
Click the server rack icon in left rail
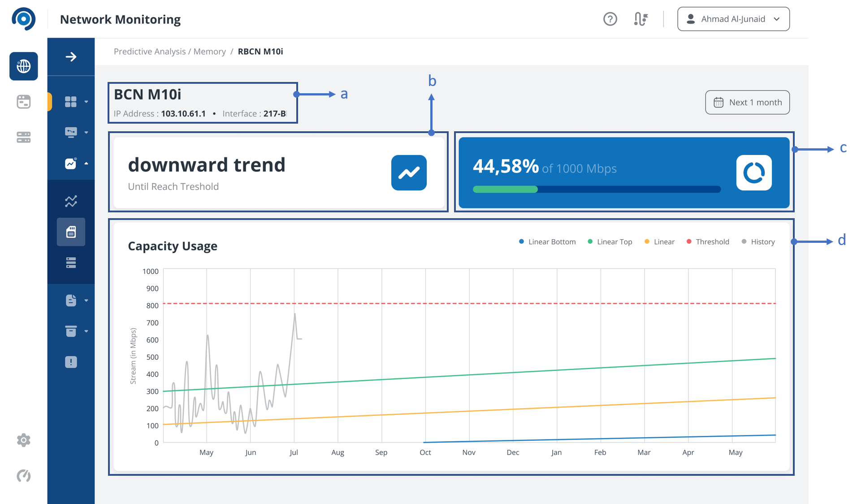[x=24, y=137]
